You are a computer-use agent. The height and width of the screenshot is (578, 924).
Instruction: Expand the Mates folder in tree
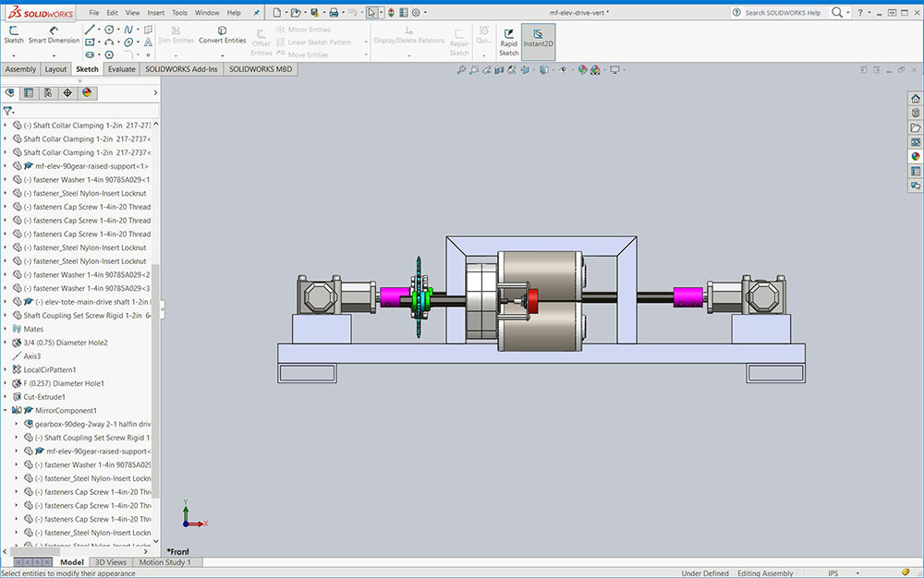pyautogui.click(x=6, y=329)
